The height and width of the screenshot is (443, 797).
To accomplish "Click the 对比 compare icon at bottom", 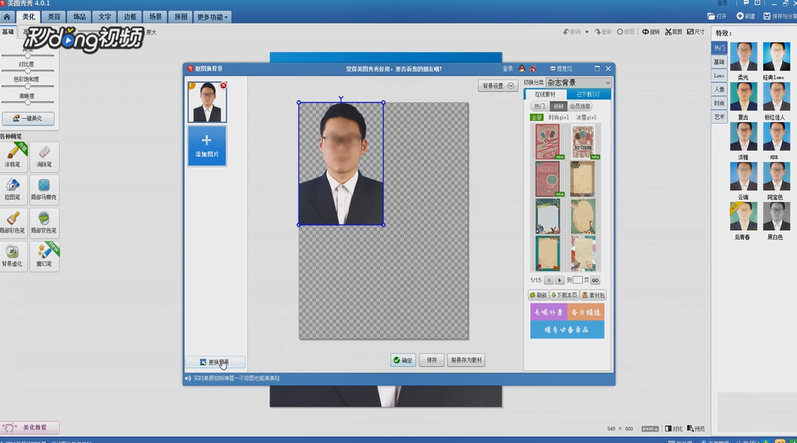I will pyautogui.click(x=674, y=429).
